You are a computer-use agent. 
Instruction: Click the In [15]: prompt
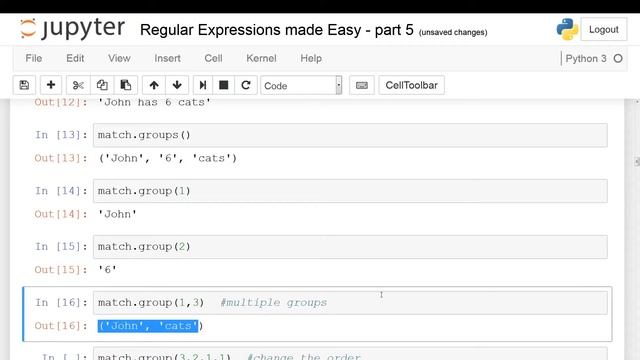point(61,247)
